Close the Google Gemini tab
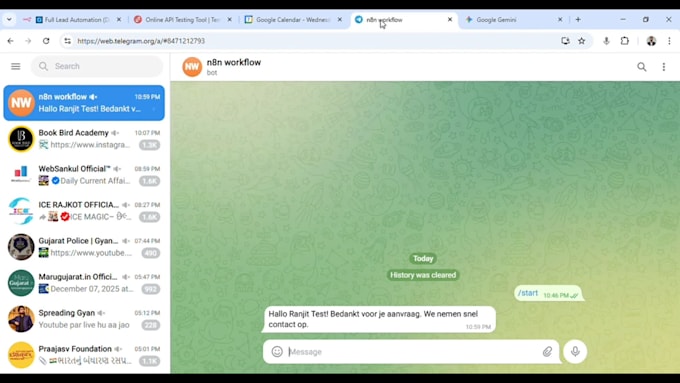Screen dimensions: 680x383 click(x=560, y=20)
